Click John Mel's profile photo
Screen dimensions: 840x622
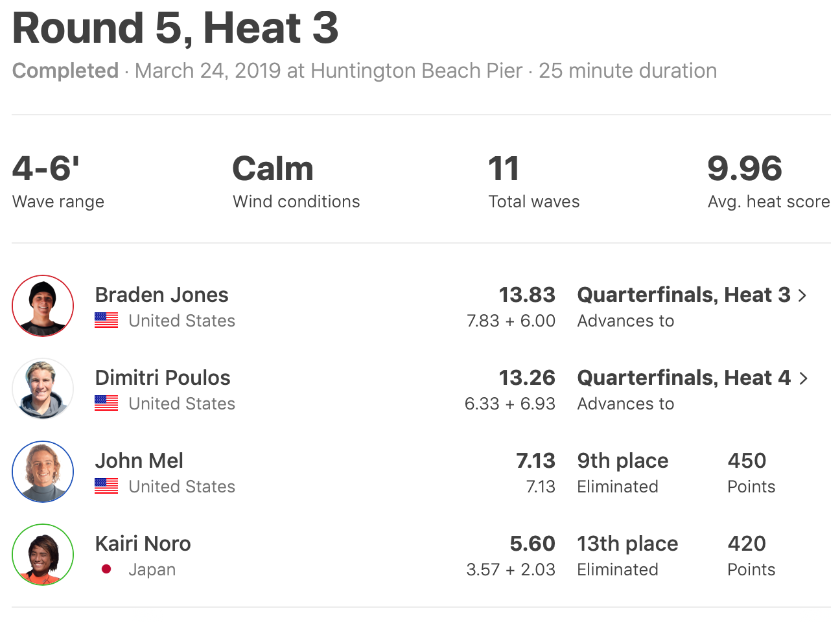click(43, 472)
